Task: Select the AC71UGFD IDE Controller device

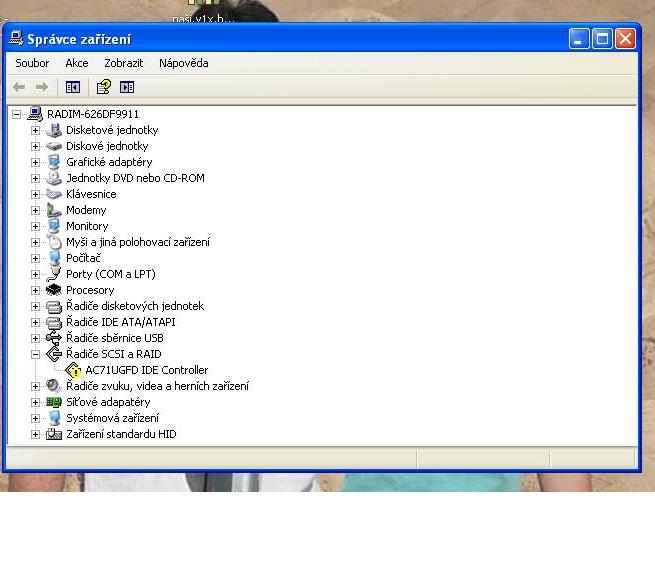Action: tap(147, 370)
